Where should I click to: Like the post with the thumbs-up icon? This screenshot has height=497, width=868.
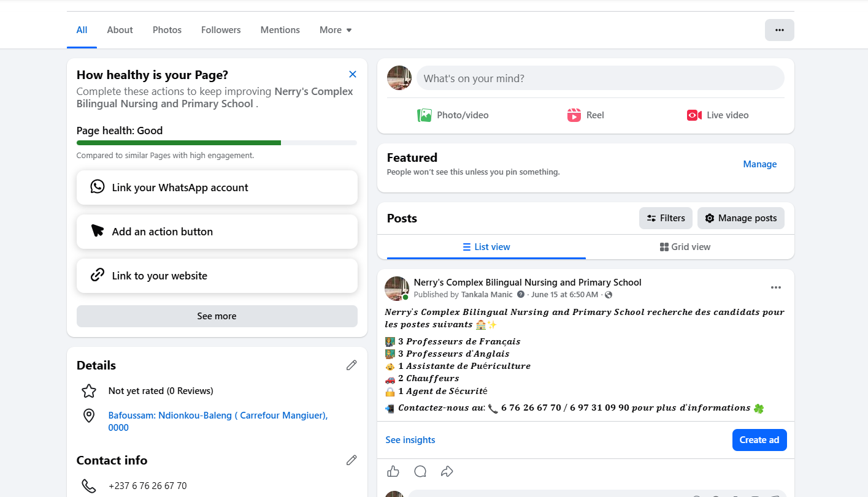coord(393,471)
